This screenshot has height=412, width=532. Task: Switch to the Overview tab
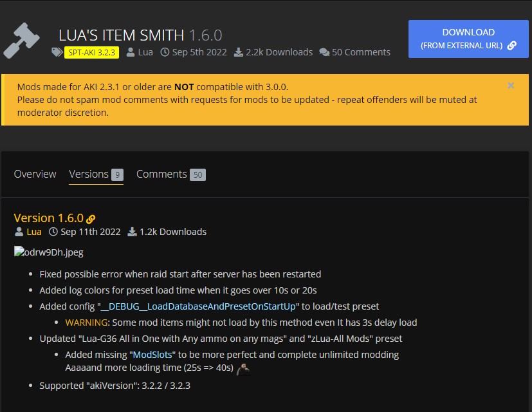tap(35, 174)
